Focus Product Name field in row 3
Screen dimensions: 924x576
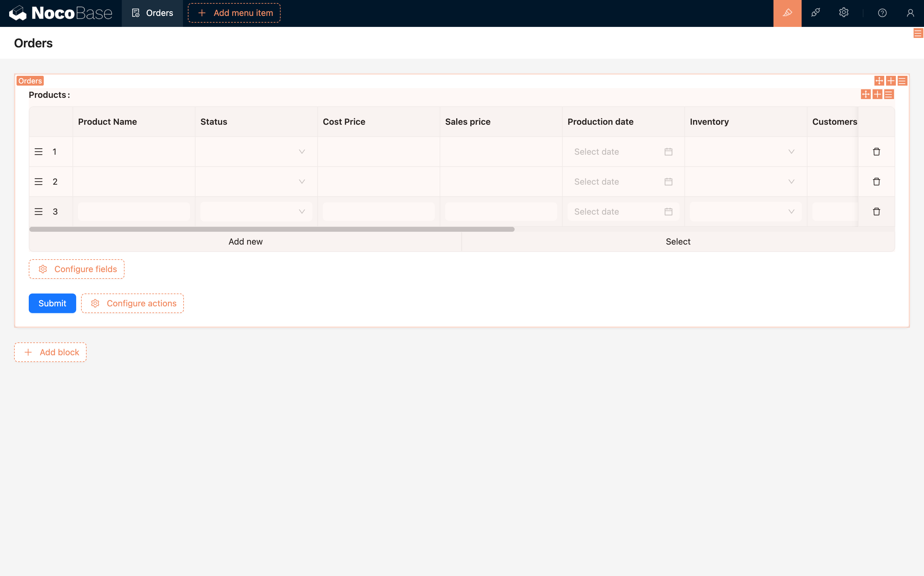134,212
